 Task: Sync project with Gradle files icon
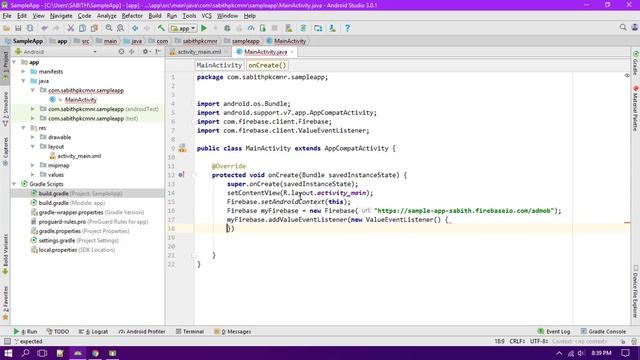tap(303, 28)
